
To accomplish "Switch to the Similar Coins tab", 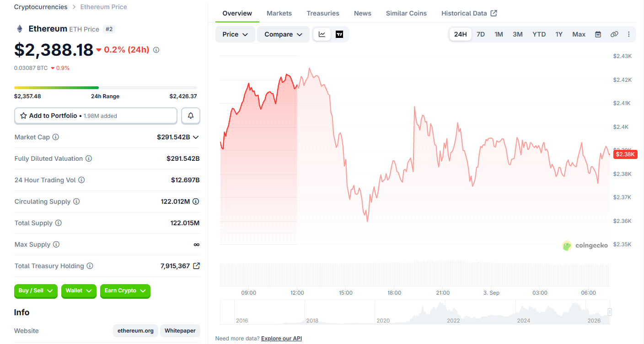I will (406, 13).
